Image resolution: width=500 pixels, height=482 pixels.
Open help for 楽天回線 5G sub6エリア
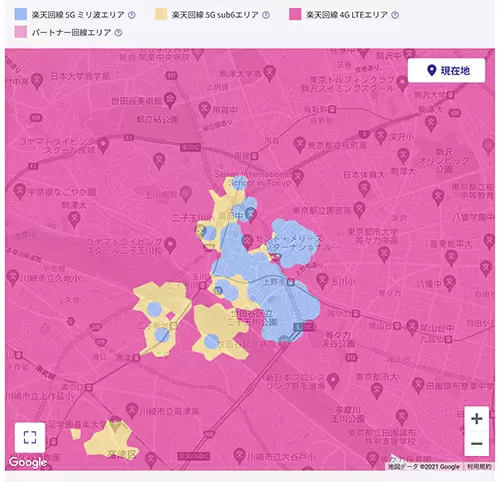click(266, 15)
